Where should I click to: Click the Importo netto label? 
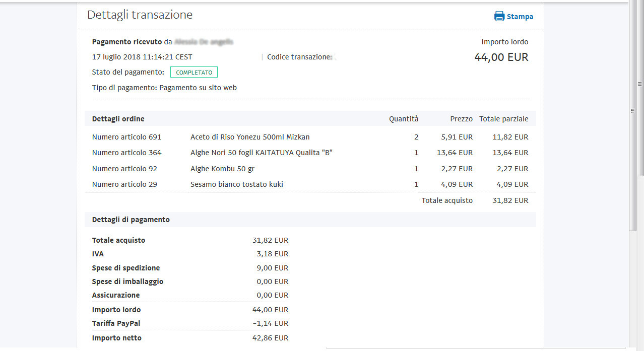tap(116, 338)
